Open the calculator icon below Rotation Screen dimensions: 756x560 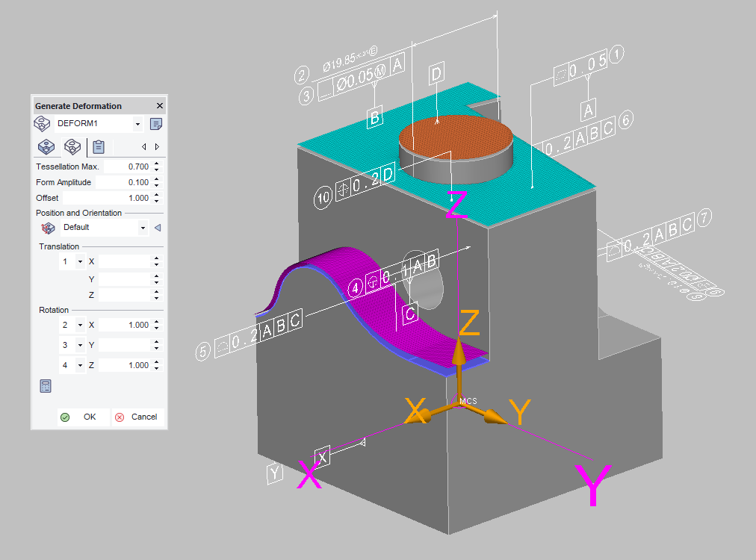pos(46,386)
